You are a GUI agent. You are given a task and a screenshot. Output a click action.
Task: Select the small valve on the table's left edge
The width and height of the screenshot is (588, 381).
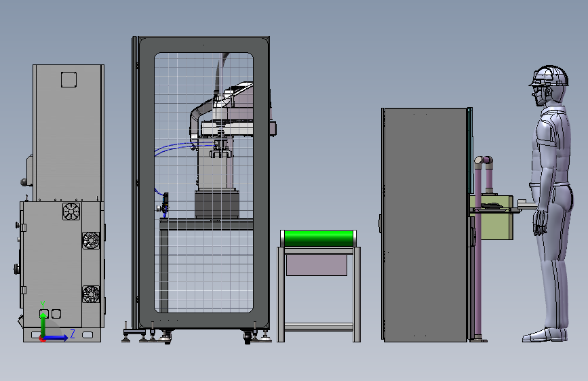pos(164,204)
